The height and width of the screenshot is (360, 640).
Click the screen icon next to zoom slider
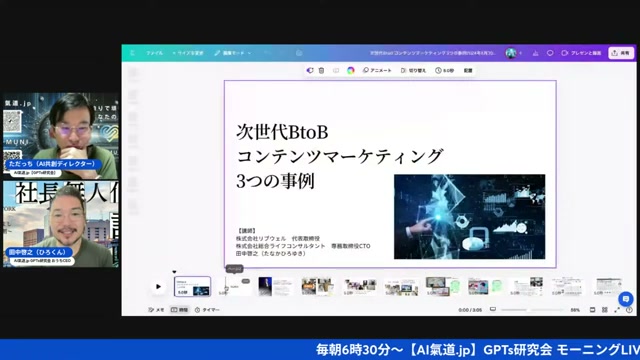pos(493,309)
